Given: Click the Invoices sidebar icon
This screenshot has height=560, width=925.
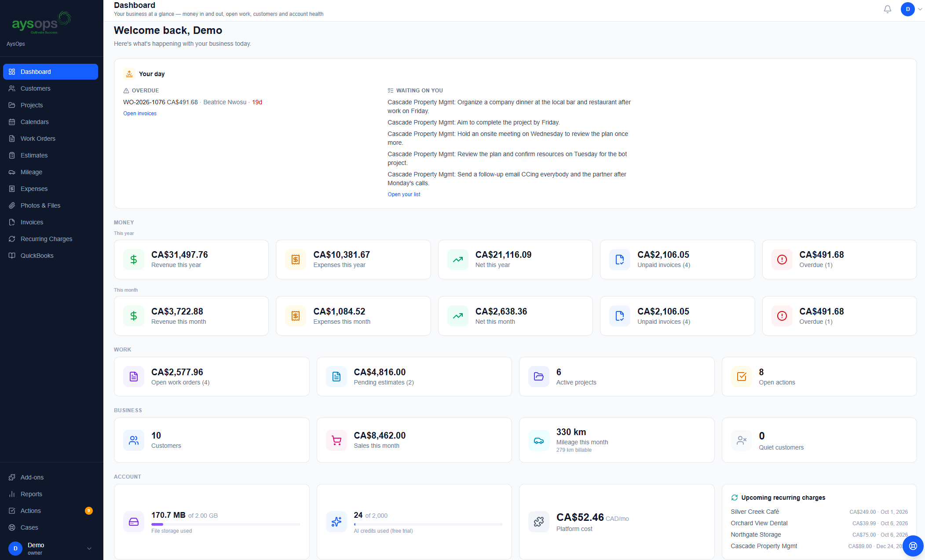Looking at the screenshot, I should click(x=12, y=222).
